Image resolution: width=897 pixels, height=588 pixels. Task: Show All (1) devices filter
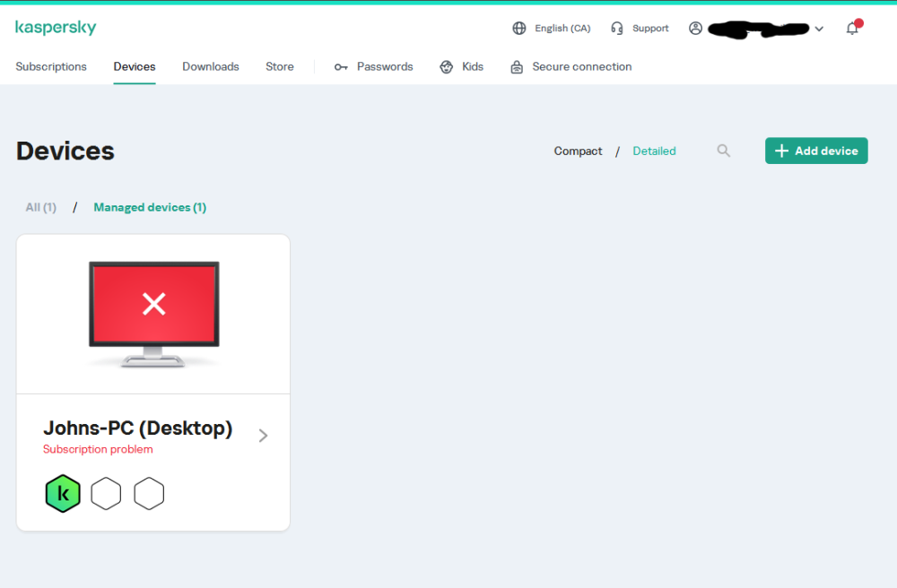[40, 207]
